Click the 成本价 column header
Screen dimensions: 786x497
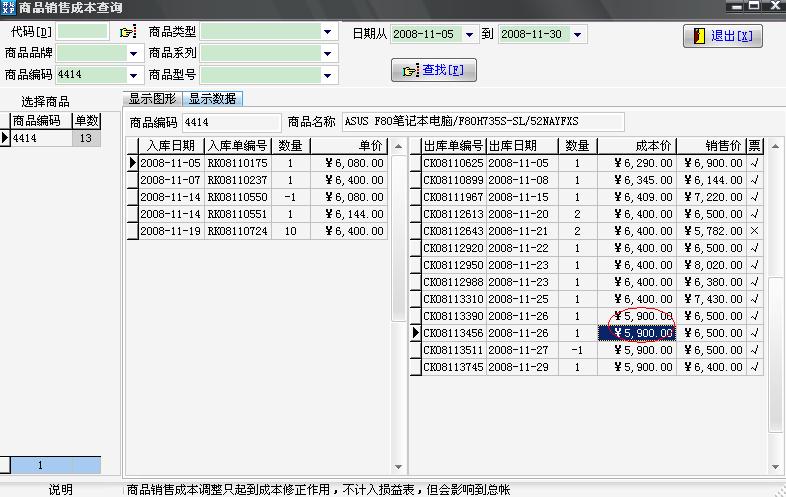(637, 146)
